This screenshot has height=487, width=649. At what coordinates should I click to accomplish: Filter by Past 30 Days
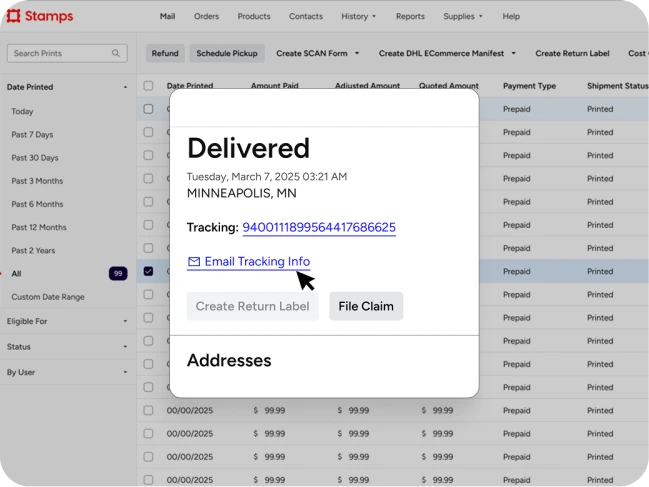click(35, 158)
